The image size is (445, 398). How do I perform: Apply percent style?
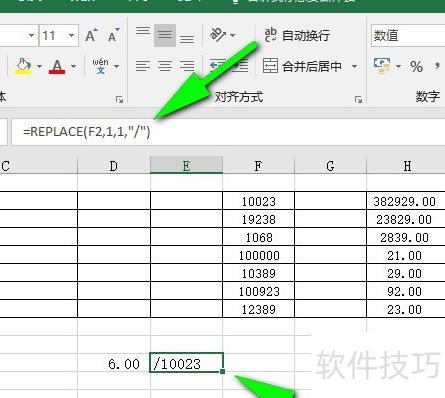point(416,66)
